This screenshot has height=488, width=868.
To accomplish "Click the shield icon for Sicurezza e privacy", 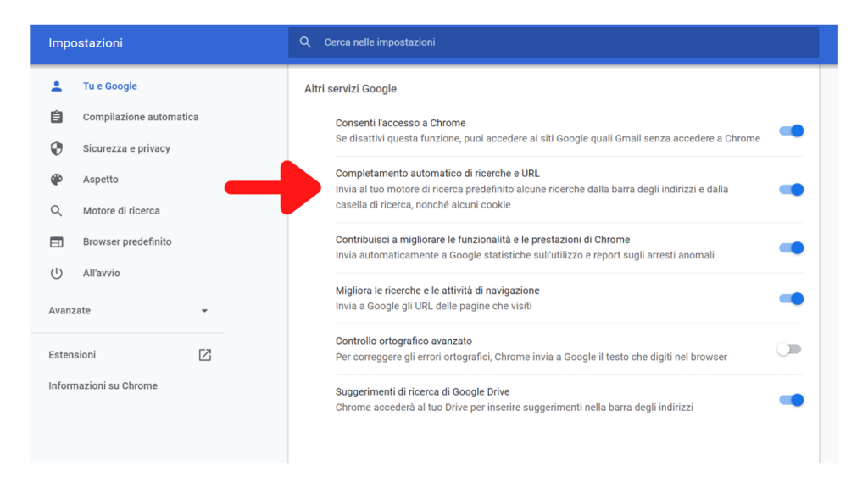I will click(x=57, y=148).
